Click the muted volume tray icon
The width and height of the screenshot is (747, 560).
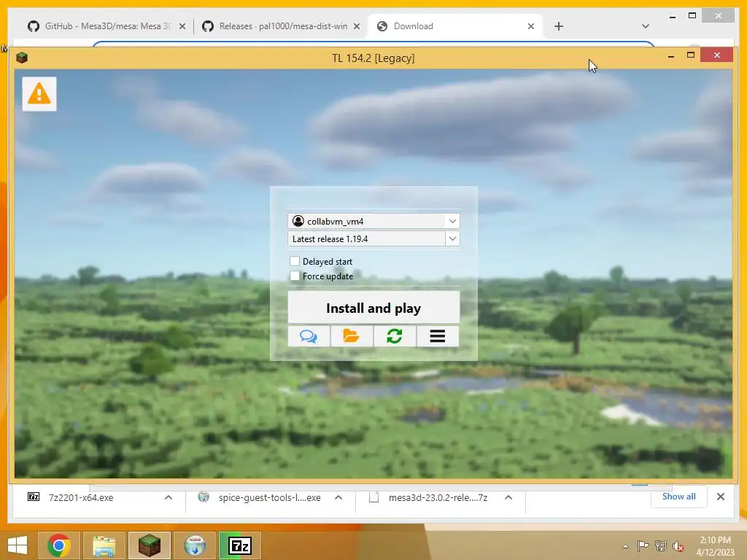click(678, 546)
